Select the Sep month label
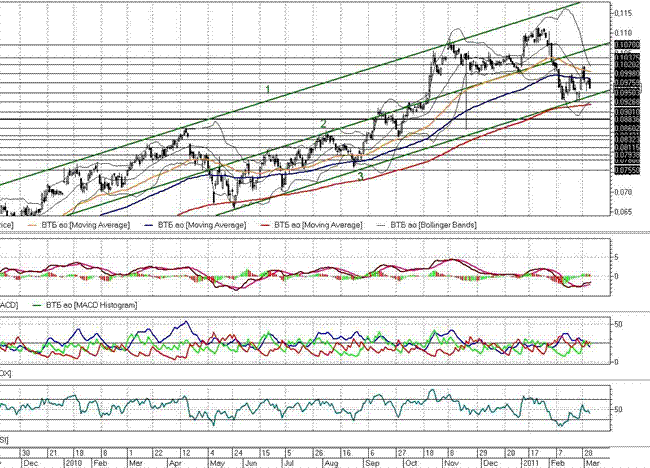The width and height of the screenshot is (650, 468). 373,463
